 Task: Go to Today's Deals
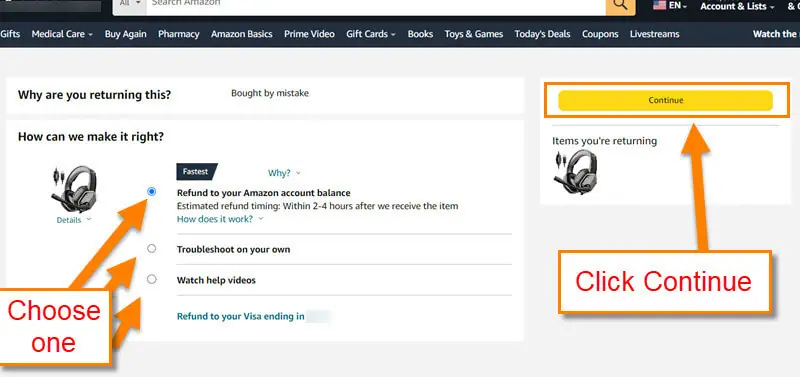pyautogui.click(x=542, y=34)
